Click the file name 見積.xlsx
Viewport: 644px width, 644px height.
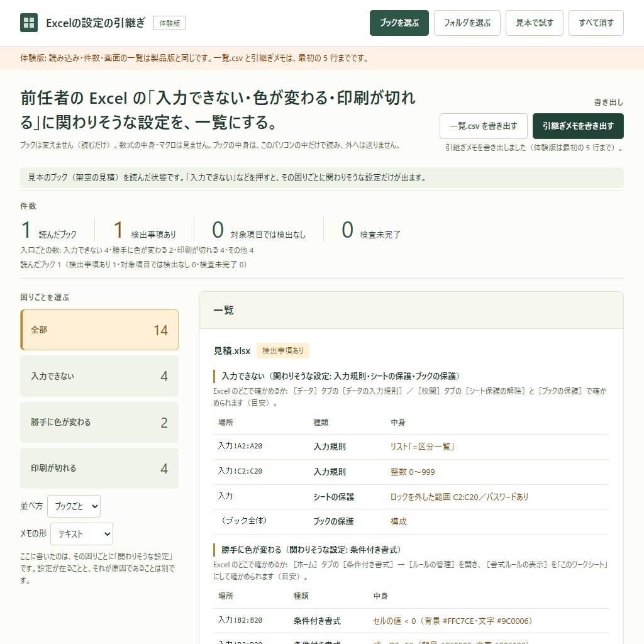point(231,351)
